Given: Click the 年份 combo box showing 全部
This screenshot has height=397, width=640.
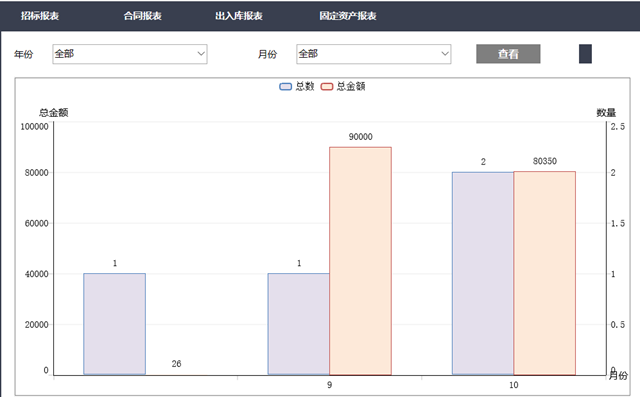Looking at the screenshot, I should [130, 54].
